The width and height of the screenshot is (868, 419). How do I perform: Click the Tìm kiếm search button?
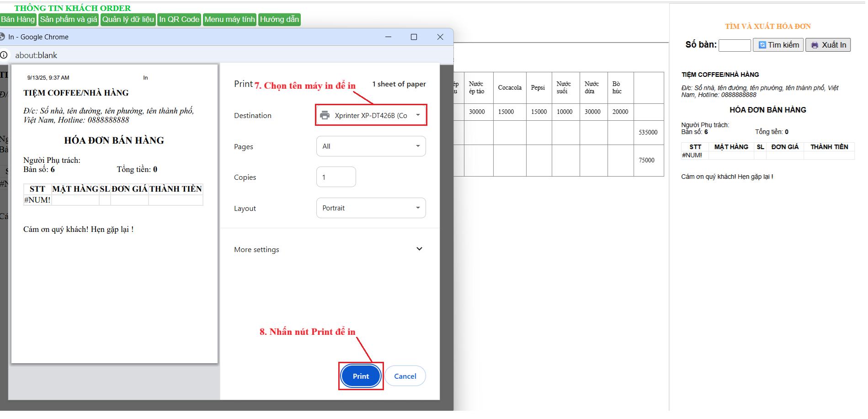(x=778, y=45)
